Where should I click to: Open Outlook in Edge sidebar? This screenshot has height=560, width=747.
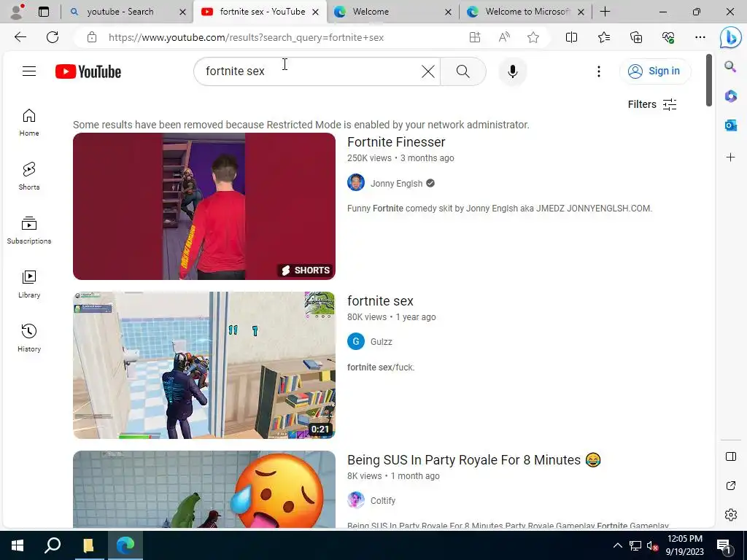click(x=730, y=125)
